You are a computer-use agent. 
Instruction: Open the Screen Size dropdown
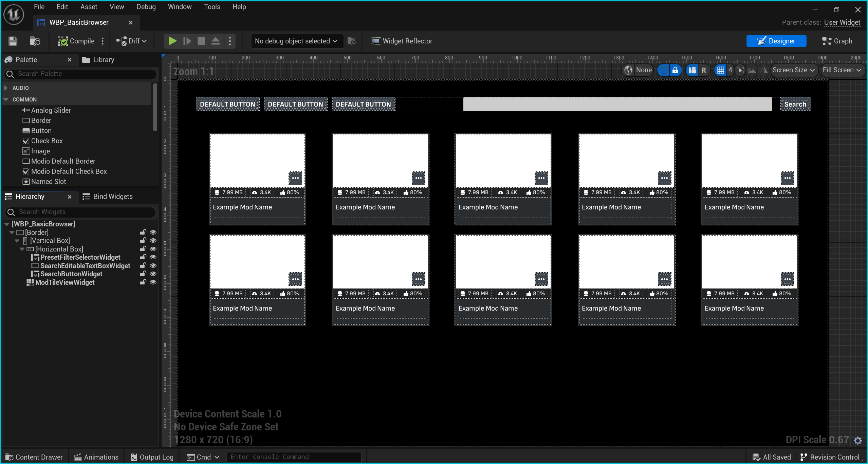[793, 70]
